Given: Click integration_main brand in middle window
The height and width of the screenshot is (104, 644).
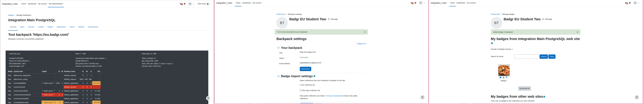Looking at the screenshot, I should tap(224, 3).
